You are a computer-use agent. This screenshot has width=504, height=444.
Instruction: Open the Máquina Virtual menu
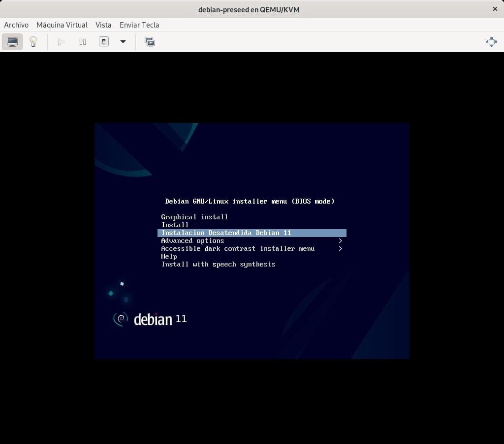62,25
